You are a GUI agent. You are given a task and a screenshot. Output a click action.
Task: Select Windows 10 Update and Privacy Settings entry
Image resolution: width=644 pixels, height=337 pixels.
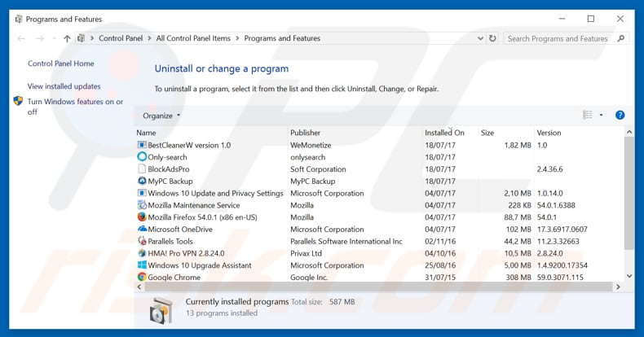tap(216, 193)
